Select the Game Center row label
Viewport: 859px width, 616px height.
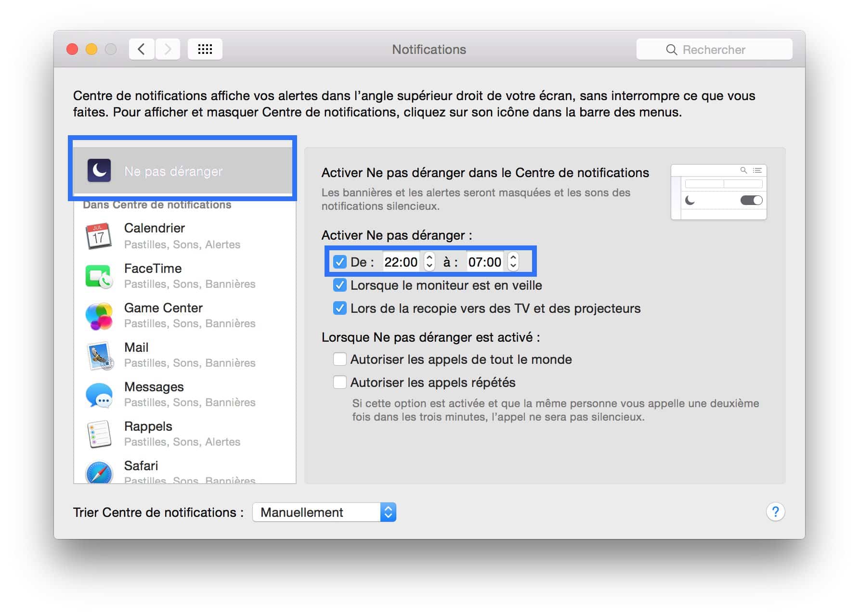tap(163, 308)
